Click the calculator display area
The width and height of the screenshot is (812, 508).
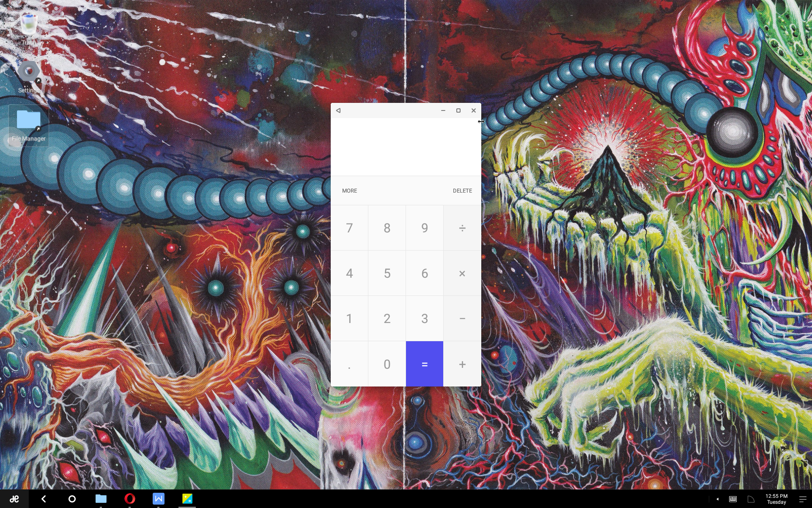(x=406, y=147)
